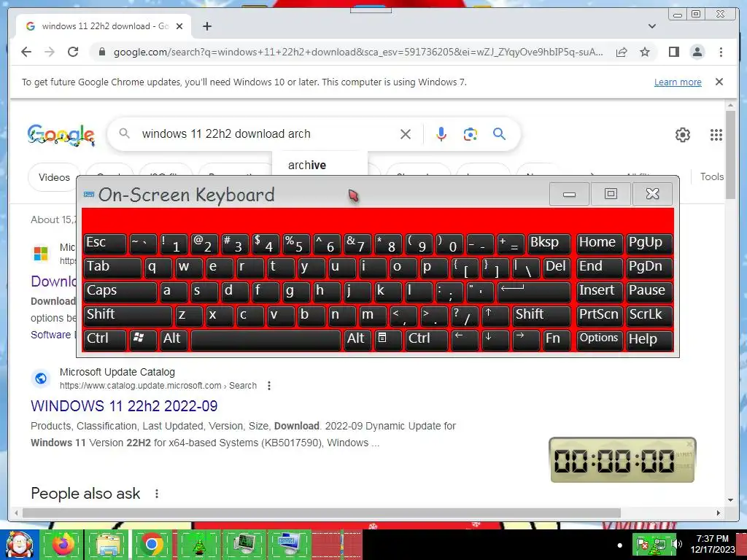
Task: Open the Chrome side panel icon
Action: [673, 52]
